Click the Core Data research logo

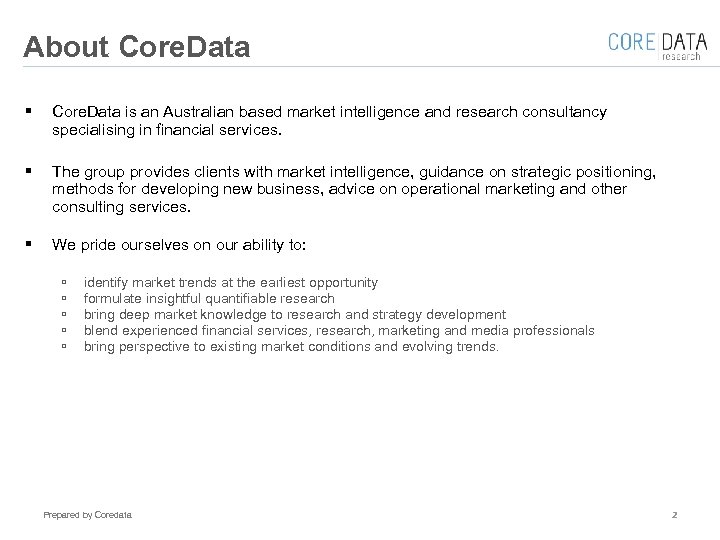coord(657,45)
